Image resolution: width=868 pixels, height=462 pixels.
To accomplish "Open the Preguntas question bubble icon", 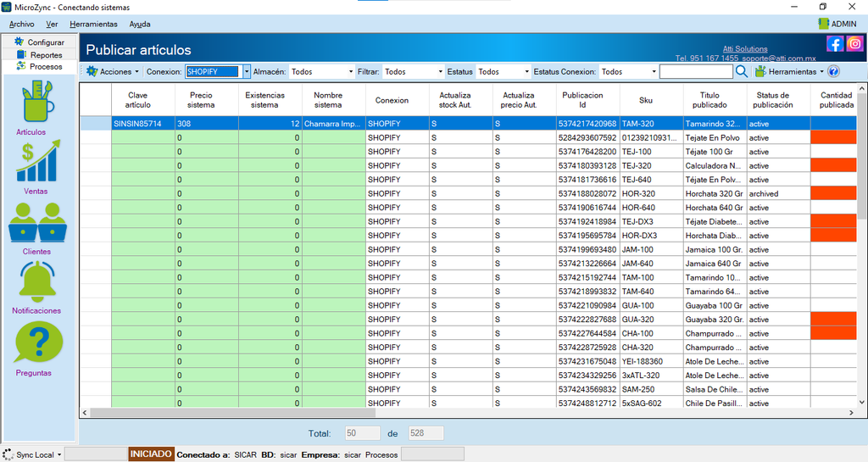I will click(x=39, y=343).
